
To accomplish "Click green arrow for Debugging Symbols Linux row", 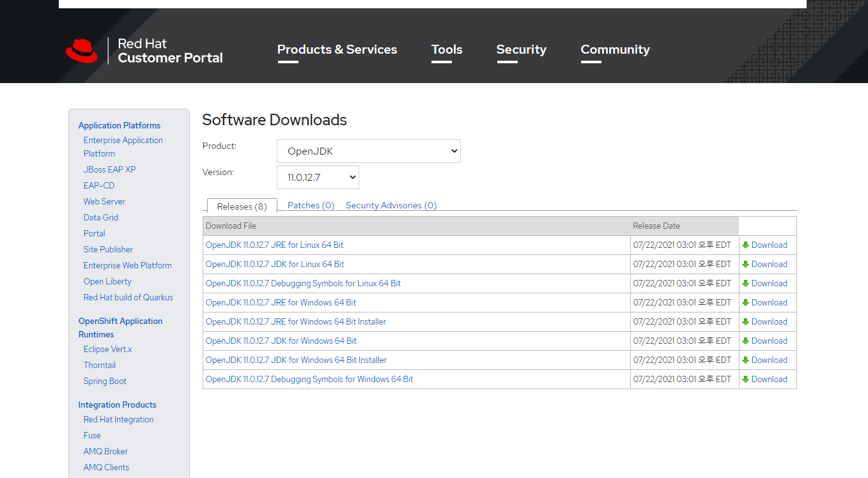I will point(745,284).
